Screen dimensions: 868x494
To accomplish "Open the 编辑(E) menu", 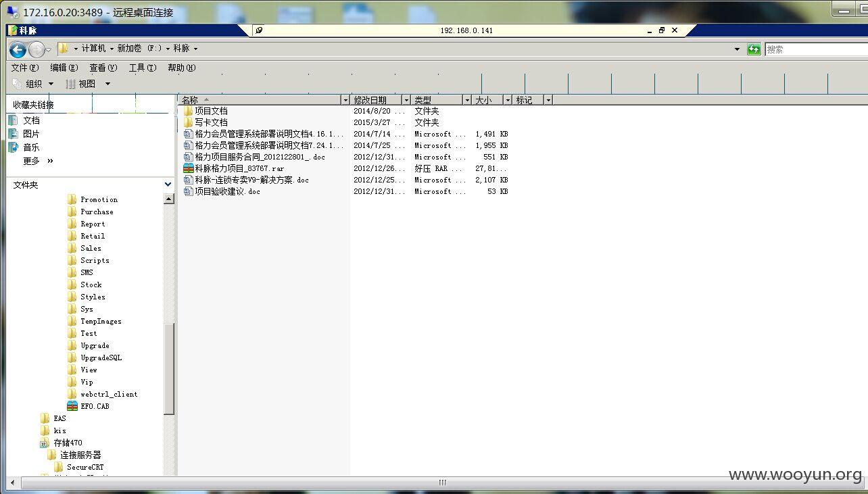I will coord(64,68).
